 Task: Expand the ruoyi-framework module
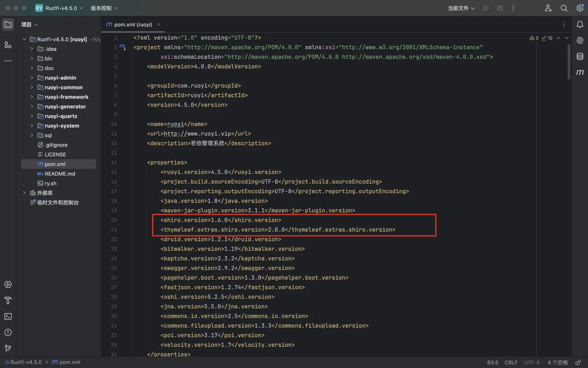32,97
